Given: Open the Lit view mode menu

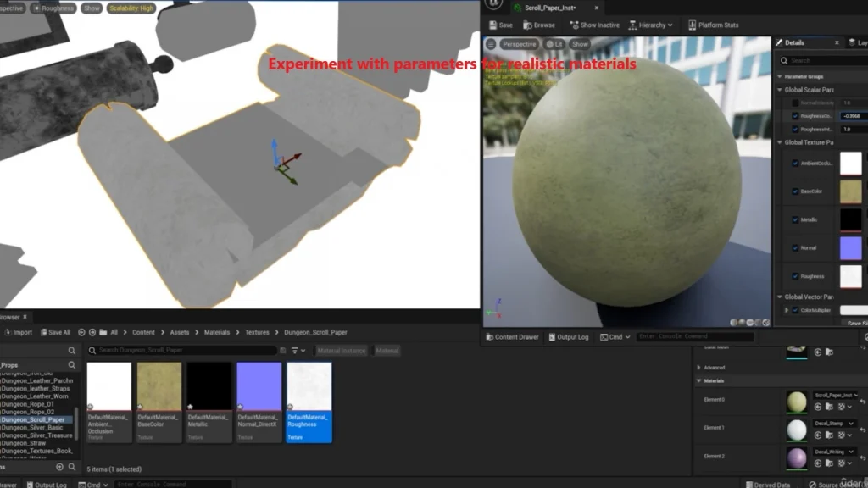Looking at the screenshot, I should point(554,44).
